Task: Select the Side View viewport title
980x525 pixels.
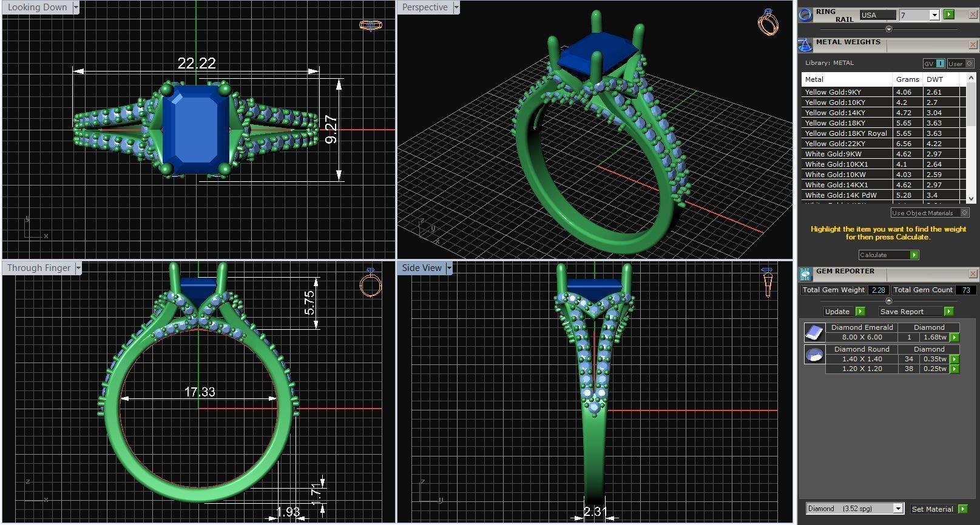Action: [x=422, y=268]
